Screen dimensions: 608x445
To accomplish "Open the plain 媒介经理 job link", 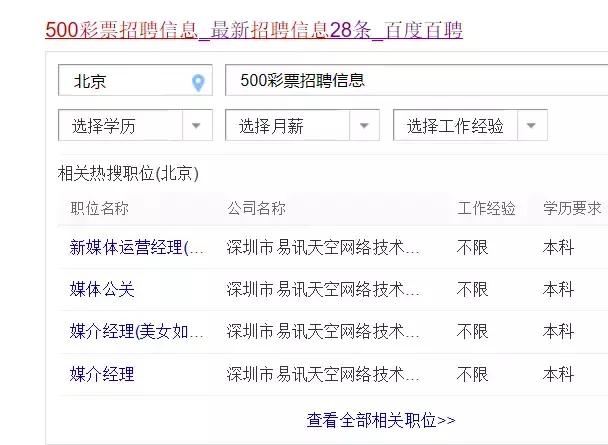I will point(102,374).
